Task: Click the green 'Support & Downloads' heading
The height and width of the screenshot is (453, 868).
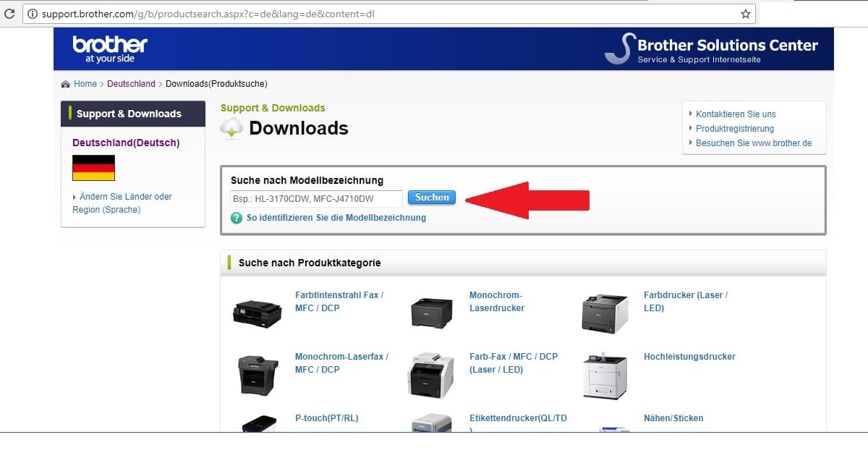Action: pos(273,108)
